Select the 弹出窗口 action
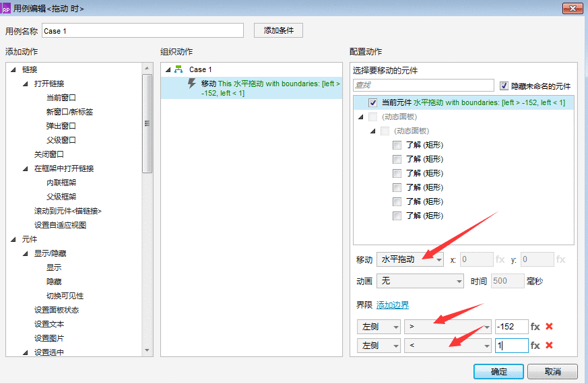The height and width of the screenshot is (384, 588). (61, 126)
